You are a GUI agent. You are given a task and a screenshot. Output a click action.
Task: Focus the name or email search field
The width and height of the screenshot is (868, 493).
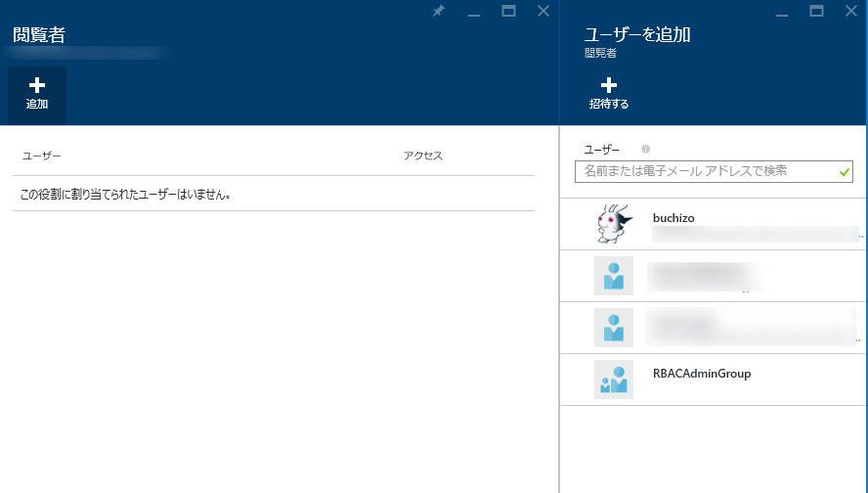point(714,172)
